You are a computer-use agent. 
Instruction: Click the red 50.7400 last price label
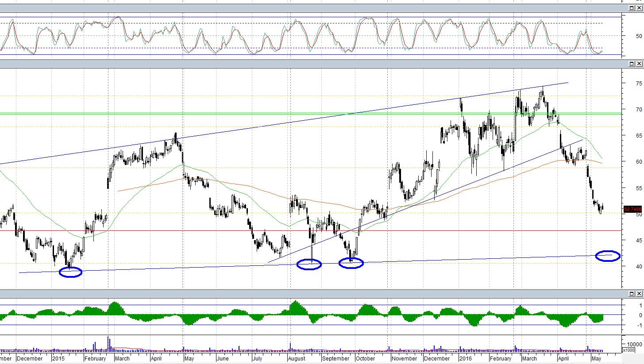(632, 209)
